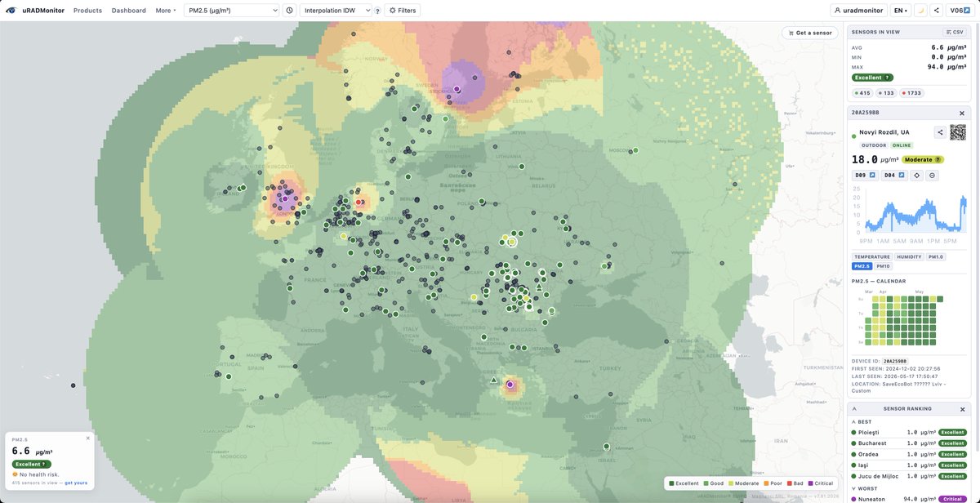Open the Filters button
980x503 pixels.
tap(402, 11)
